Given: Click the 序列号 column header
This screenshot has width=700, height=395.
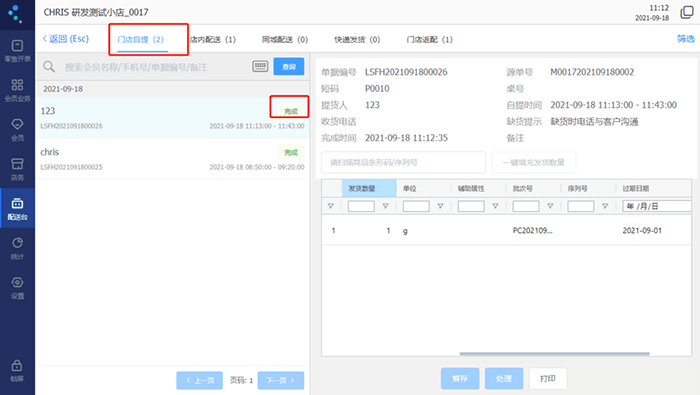Looking at the screenshot, I should tap(588, 188).
